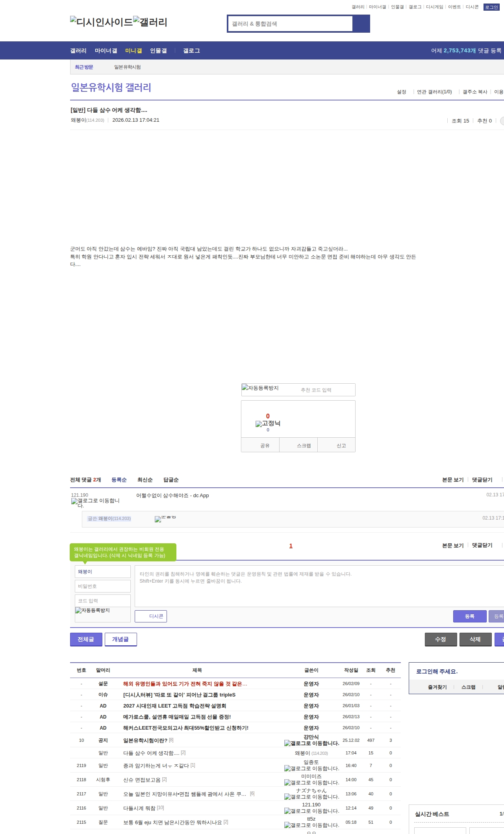Go to 마이너갤 in the main navigation bar

[x=106, y=51]
